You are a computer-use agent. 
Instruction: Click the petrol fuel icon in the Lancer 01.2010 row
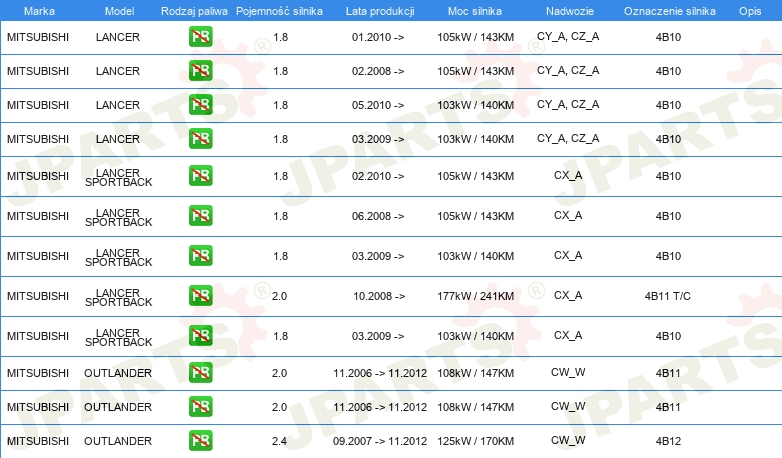tap(200, 36)
